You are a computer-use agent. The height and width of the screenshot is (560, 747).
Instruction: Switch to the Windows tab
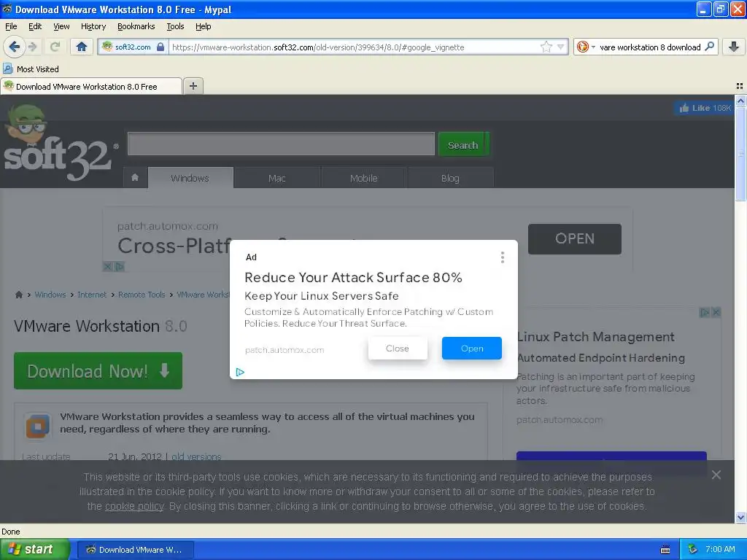190,178
